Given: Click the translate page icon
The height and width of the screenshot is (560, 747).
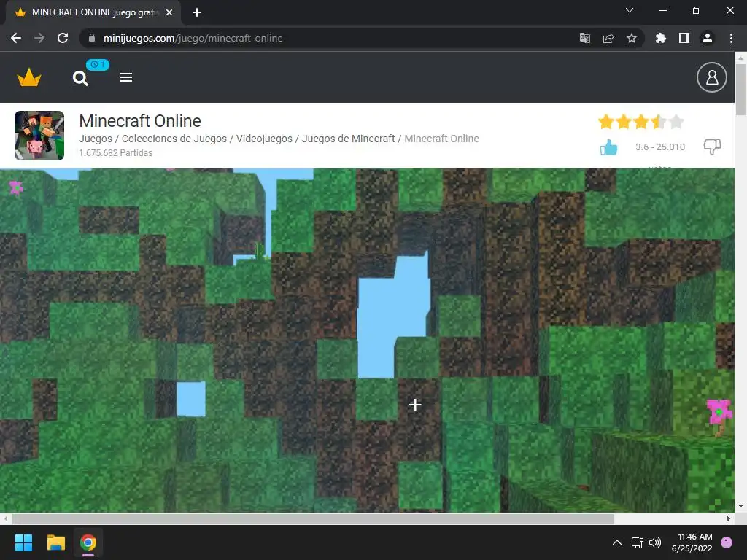Looking at the screenshot, I should click(584, 38).
